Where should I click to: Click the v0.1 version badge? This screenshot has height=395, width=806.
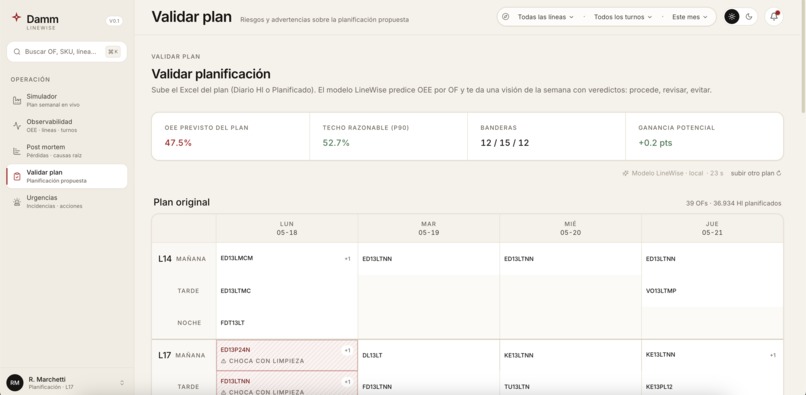point(114,21)
